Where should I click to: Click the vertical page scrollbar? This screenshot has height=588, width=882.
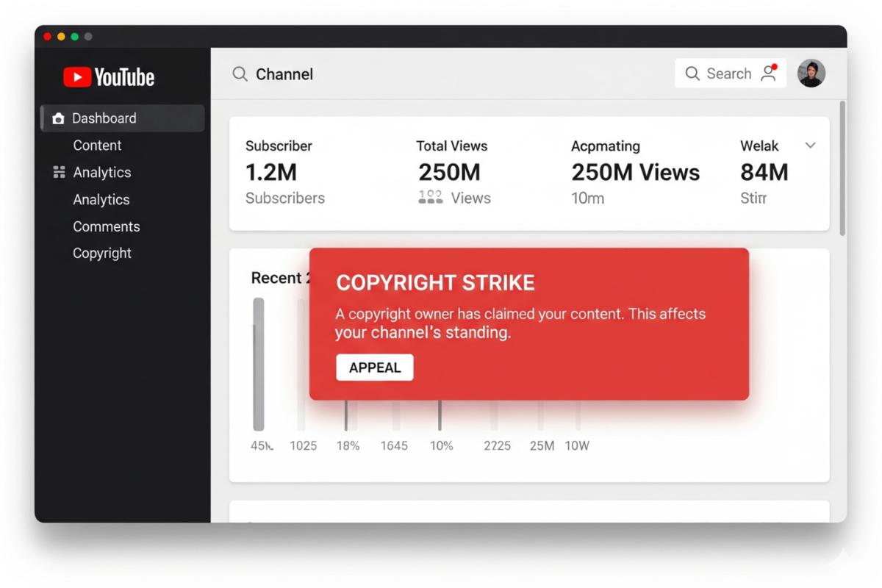click(842, 169)
